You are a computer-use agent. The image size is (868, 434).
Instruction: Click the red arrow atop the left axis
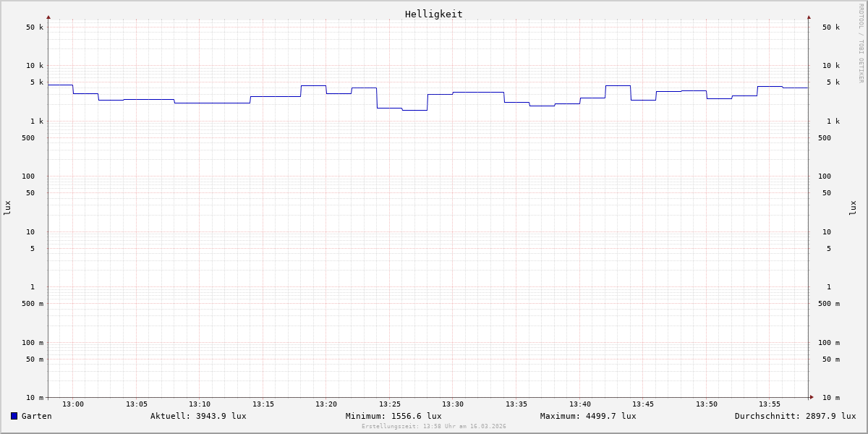pyautogui.click(x=48, y=17)
